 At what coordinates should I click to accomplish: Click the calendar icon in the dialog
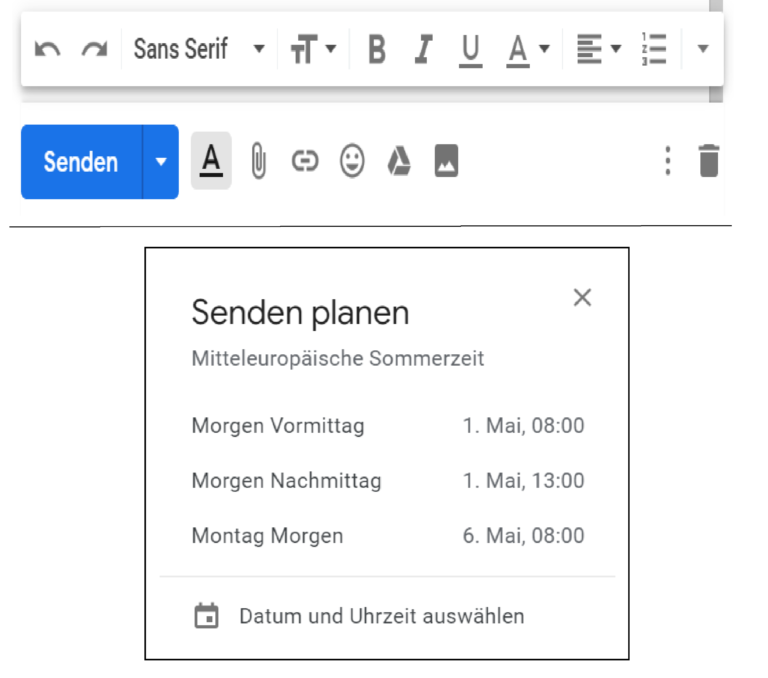pos(206,616)
